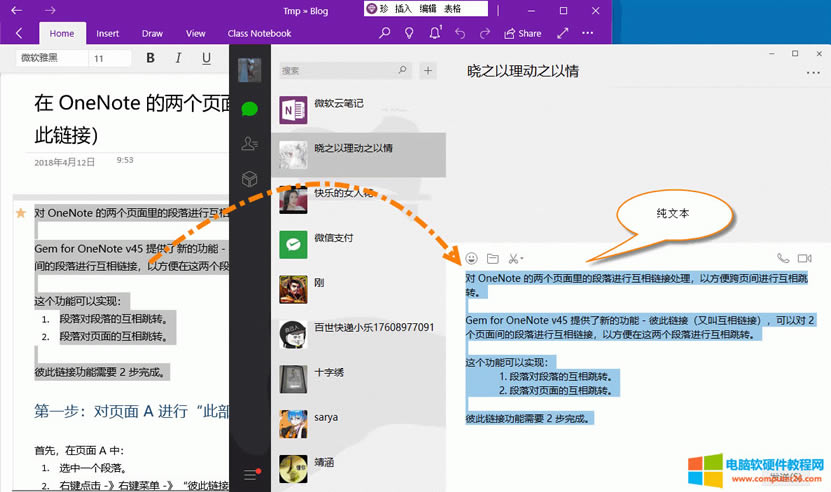Click the OneNote lightbulb icon
This screenshot has width=831, height=492.
tap(409, 33)
